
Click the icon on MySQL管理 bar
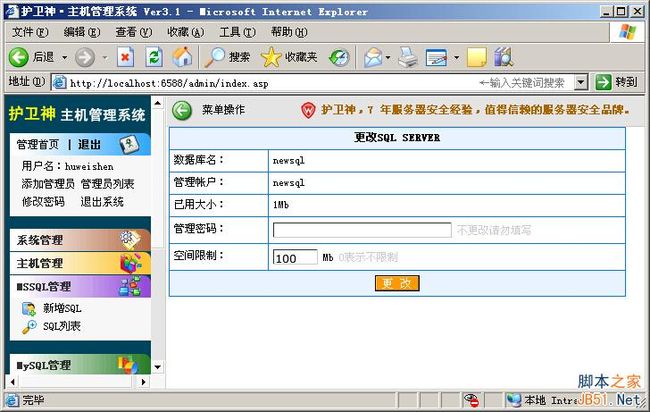[x=127, y=364]
